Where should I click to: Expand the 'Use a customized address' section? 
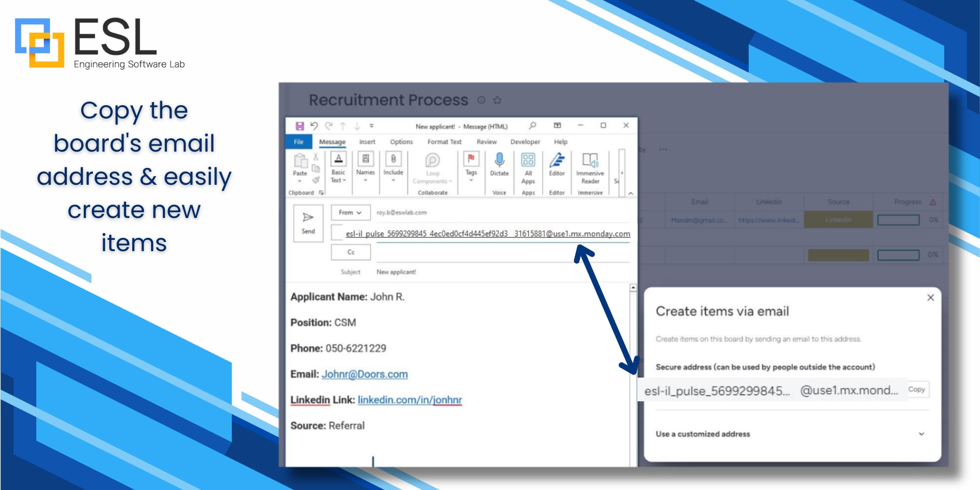tap(790, 434)
